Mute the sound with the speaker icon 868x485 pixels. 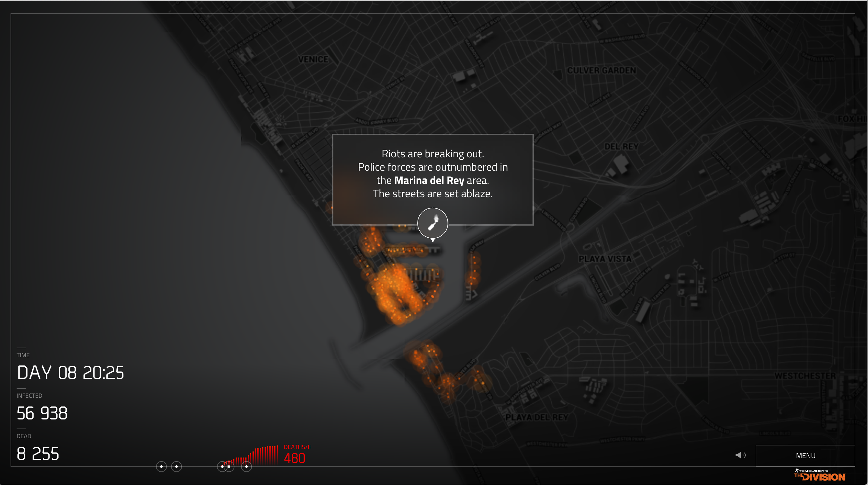(740, 455)
